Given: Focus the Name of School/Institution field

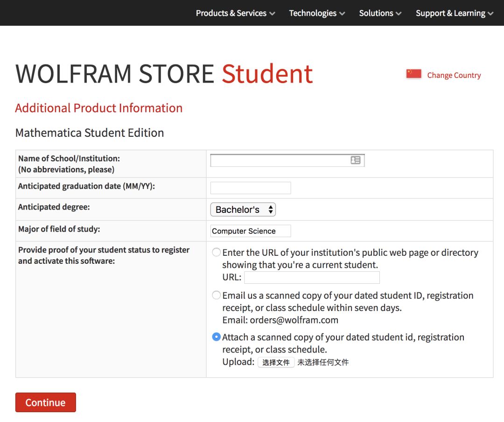Looking at the screenshot, I should [280, 160].
